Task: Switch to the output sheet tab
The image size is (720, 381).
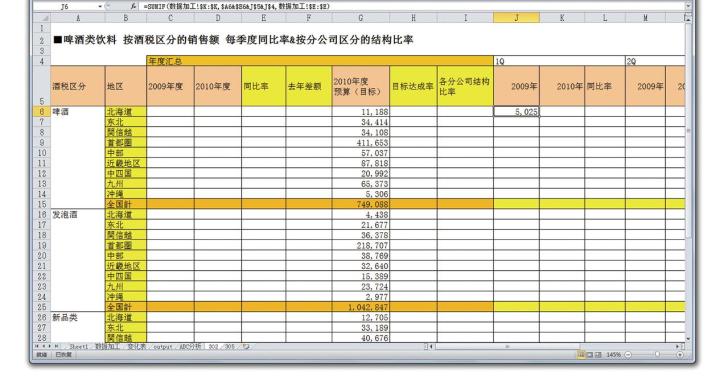Action: (162, 347)
